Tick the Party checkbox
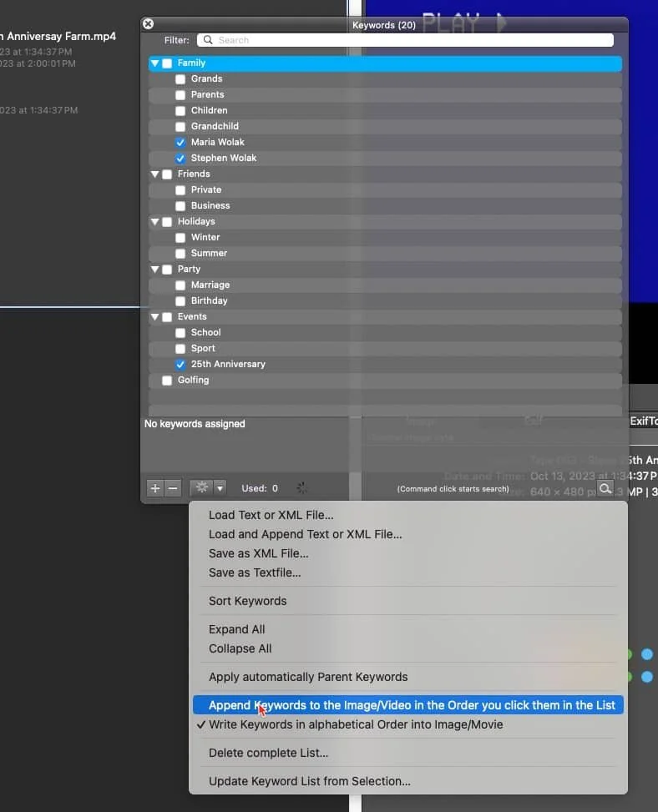Screen dimensions: 658x812 167,270
